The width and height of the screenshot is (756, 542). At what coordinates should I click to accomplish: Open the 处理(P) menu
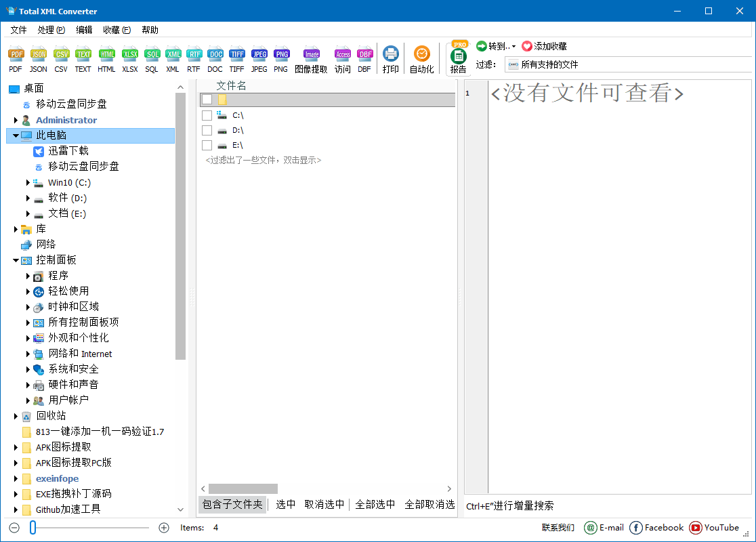51,30
